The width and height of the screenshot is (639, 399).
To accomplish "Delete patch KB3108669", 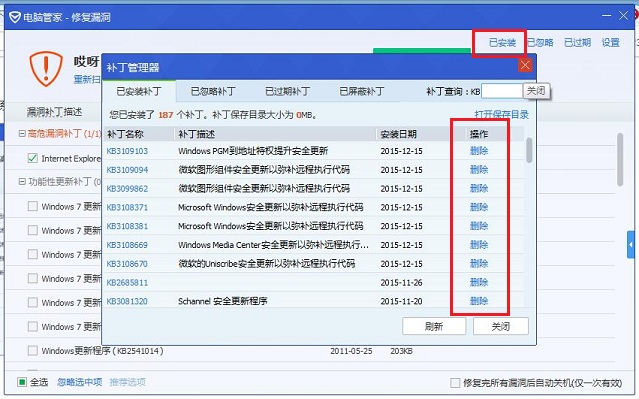I will point(479,245).
